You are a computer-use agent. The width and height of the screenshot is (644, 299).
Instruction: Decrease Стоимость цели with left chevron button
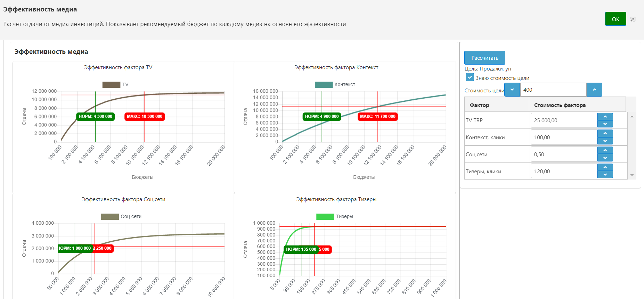(512, 90)
